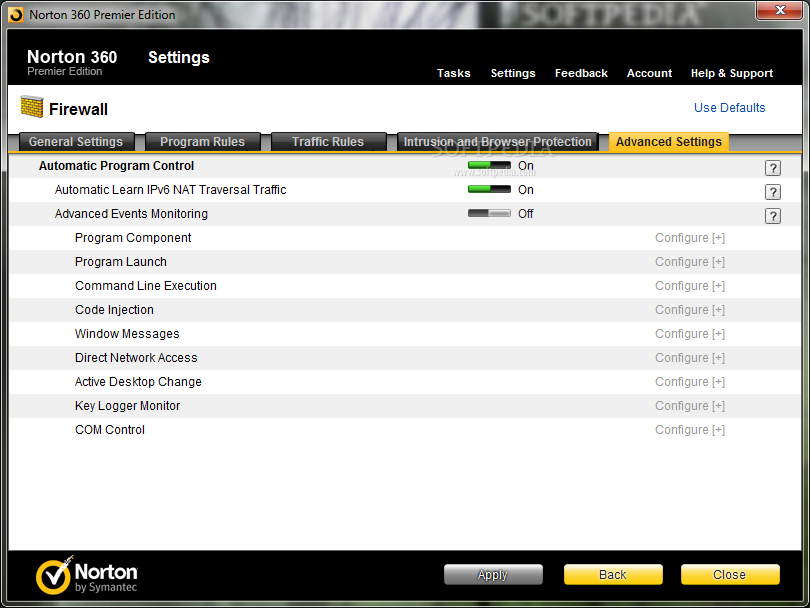Screen dimensions: 810x608
Task: Expand Configure for Program Launch
Action: pyautogui.click(x=690, y=262)
